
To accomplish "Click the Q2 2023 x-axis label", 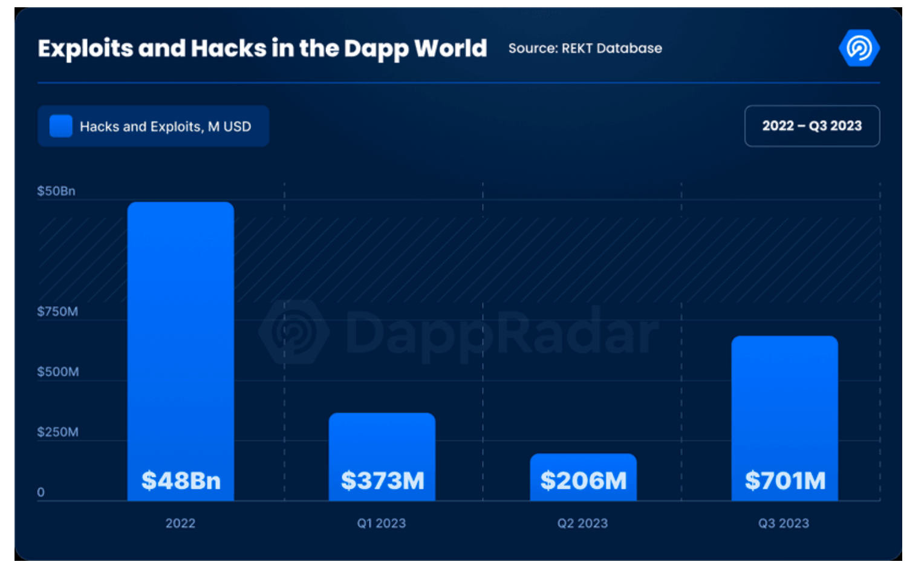I will (583, 523).
